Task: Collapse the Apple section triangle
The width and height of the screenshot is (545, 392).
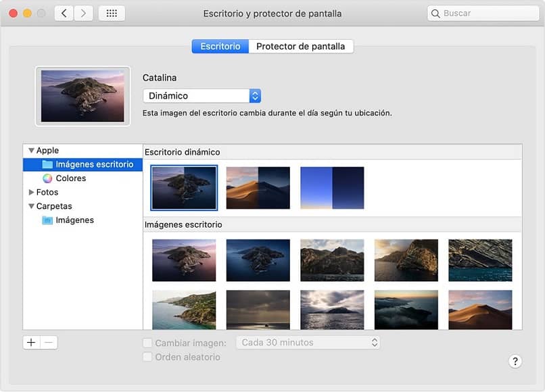Action: (31, 151)
